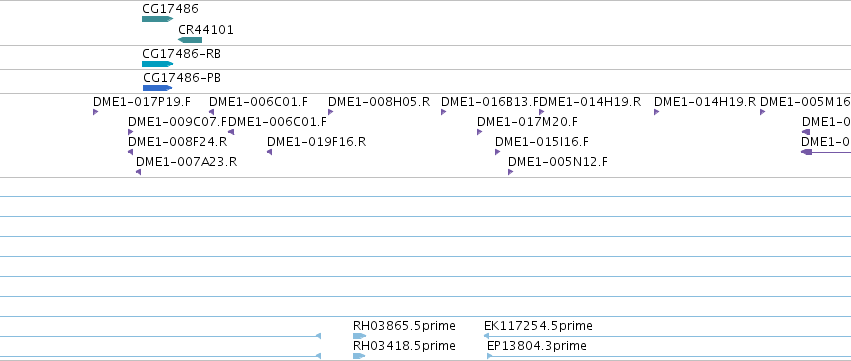The height and width of the screenshot is (361, 851).
Task: Click the DME1-017P19.F marker triangle
Action: [96, 112]
